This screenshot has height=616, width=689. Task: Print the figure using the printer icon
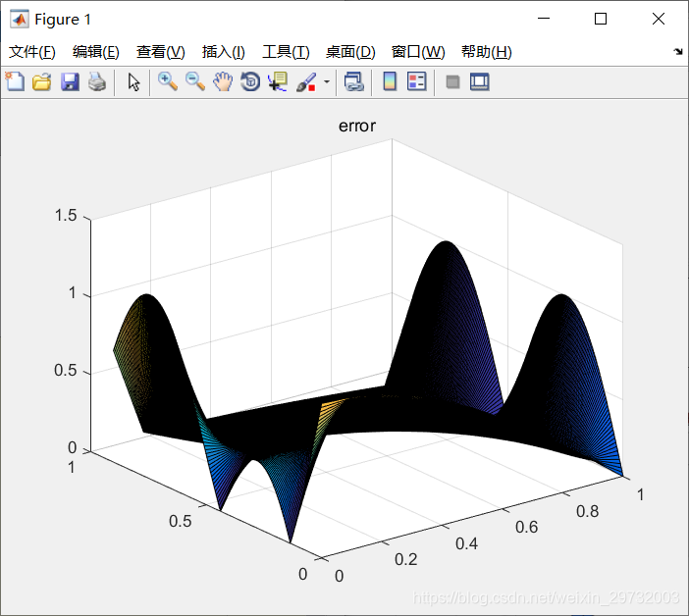pyautogui.click(x=97, y=82)
